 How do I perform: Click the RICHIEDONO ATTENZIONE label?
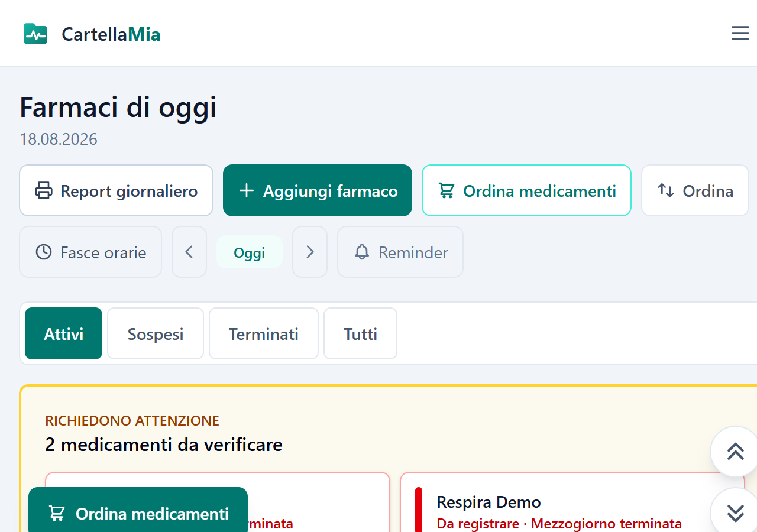(x=132, y=421)
